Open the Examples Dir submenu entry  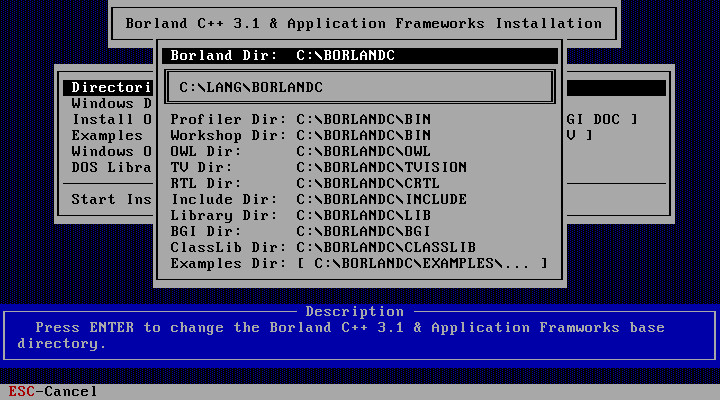pyautogui.click(x=359, y=264)
